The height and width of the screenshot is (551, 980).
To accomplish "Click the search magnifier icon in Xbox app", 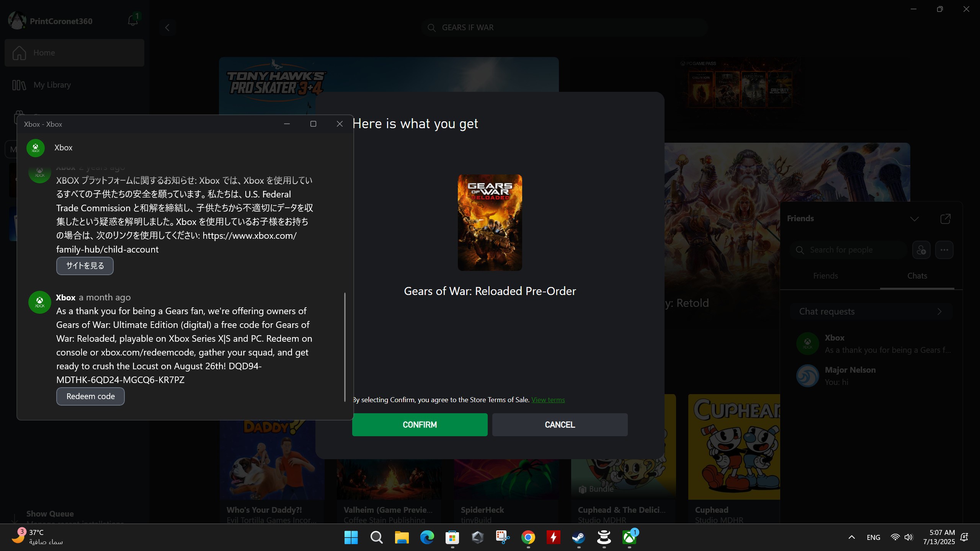I will tap(431, 28).
